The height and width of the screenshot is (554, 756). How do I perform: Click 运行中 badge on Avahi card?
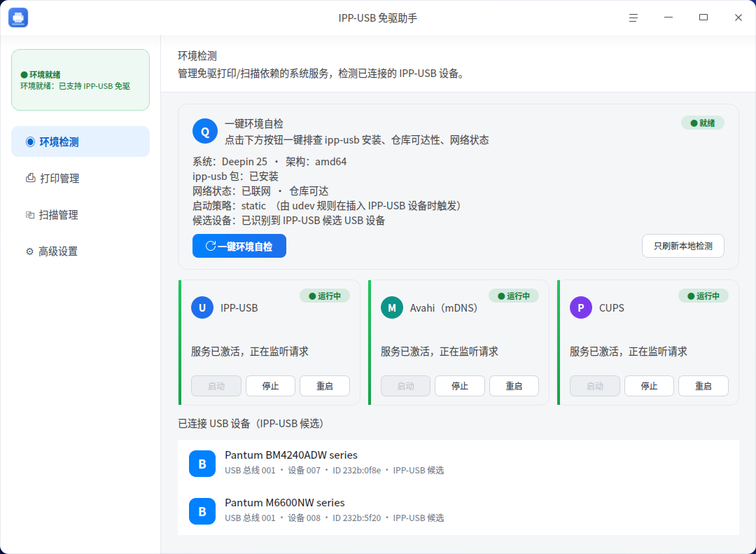pos(514,296)
